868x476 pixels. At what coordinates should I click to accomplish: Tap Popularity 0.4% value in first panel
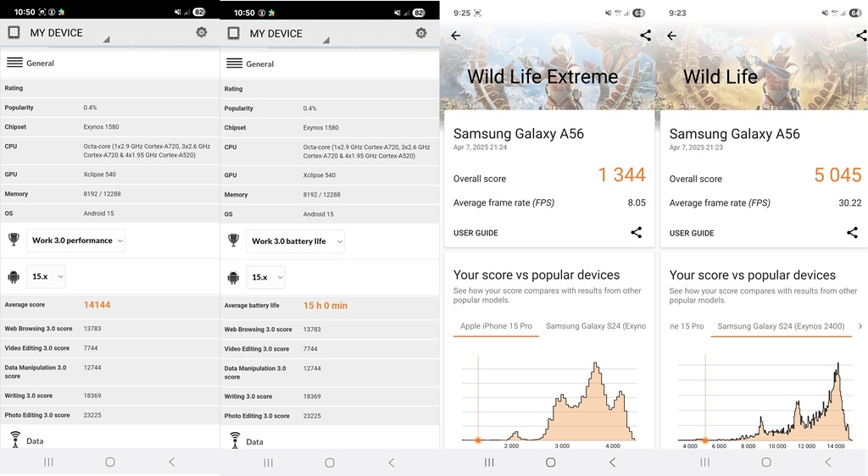tap(90, 108)
